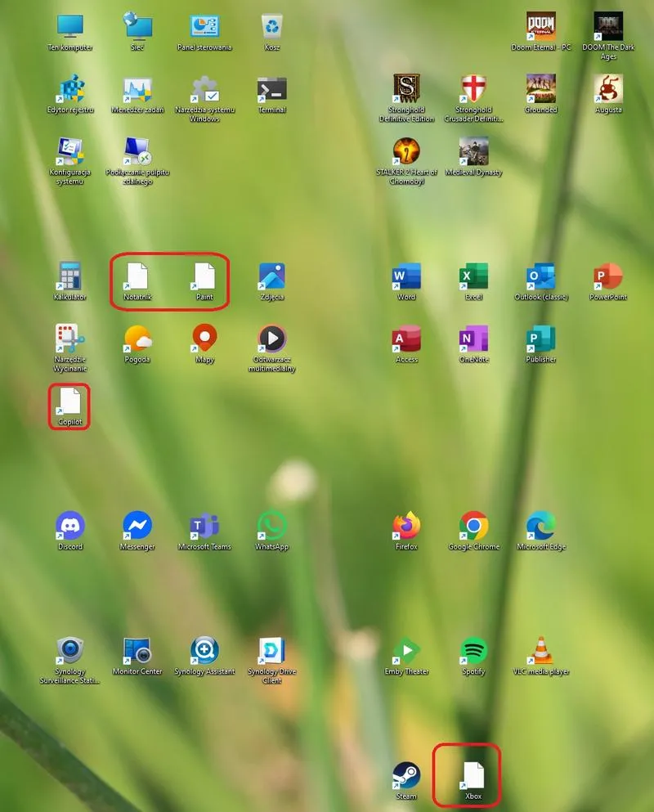This screenshot has width=654, height=812.
Task: Select the Edytor rejestru shortcut
Action: (x=70, y=88)
